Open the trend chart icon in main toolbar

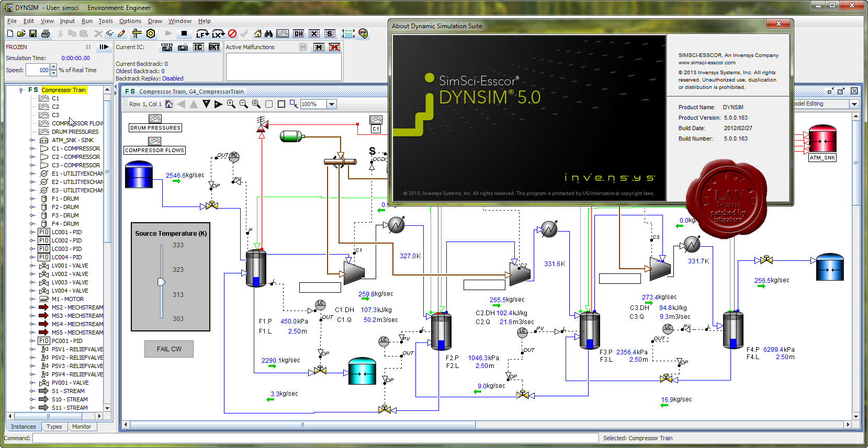[x=283, y=33]
